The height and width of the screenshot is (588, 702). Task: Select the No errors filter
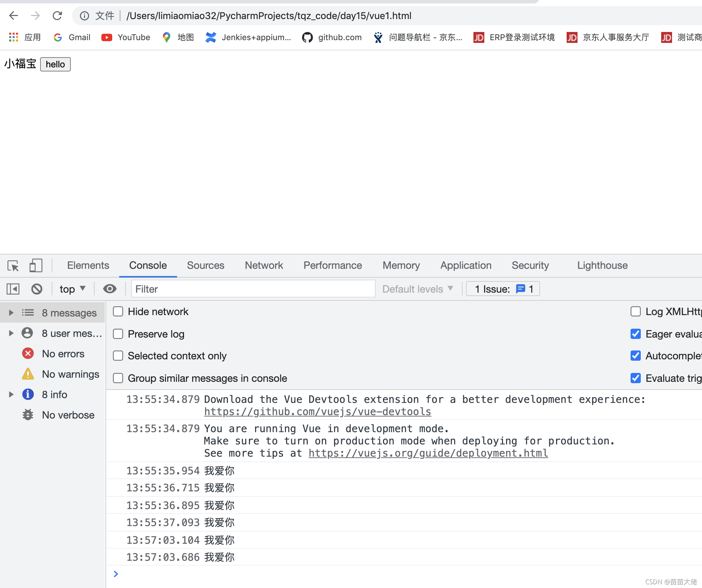53,354
